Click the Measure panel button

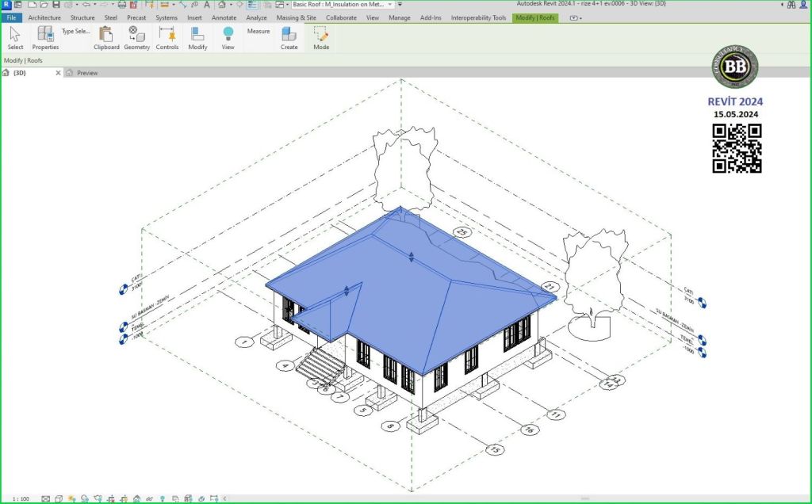pyautogui.click(x=259, y=32)
